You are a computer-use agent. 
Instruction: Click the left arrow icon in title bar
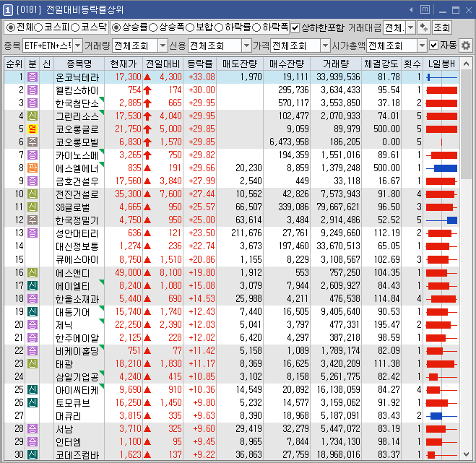pyautogui.click(x=411, y=10)
